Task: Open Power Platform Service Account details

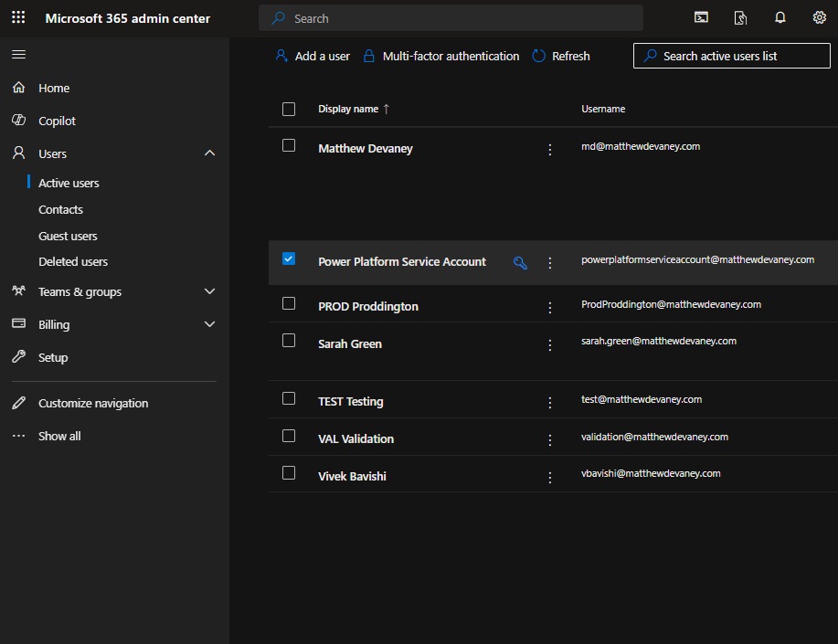Action: (x=402, y=261)
